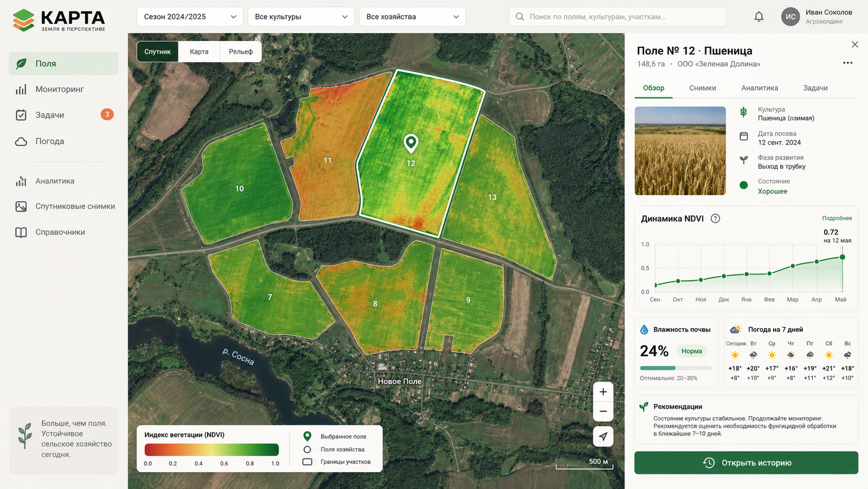Open the notifications bell
Screen dimensions: 868x489
tap(758, 17)
